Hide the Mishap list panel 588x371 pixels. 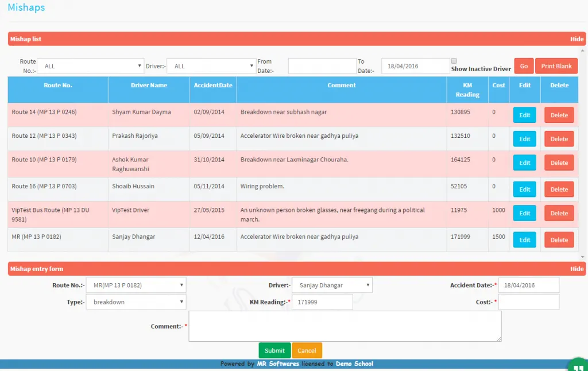tap(577, 39)
